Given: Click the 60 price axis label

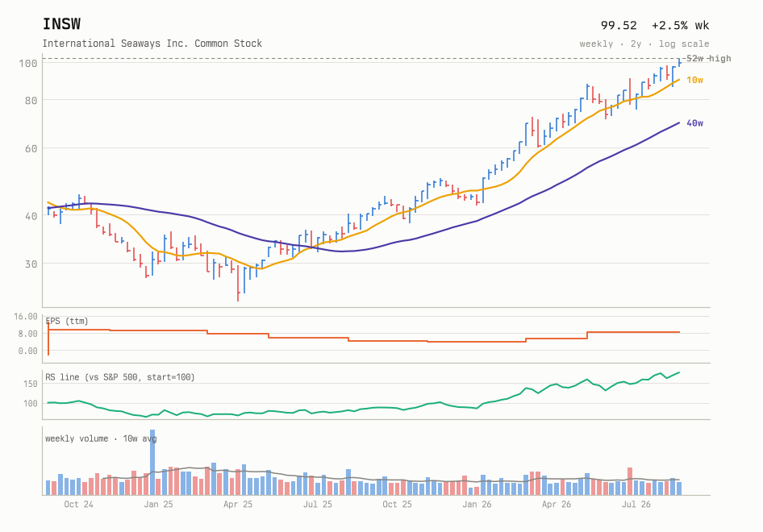Looking at the screenshot, I should (x=31, y=149).
